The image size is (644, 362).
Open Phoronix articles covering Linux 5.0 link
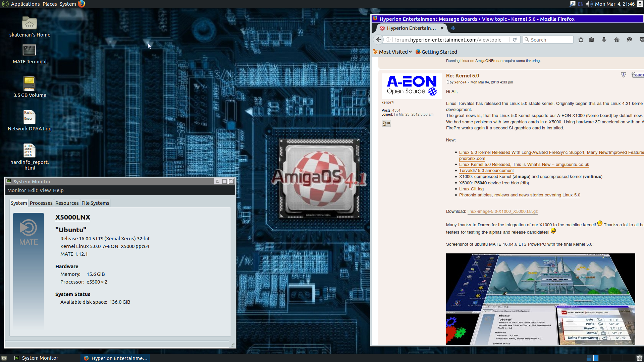click(x=520, y=195)
